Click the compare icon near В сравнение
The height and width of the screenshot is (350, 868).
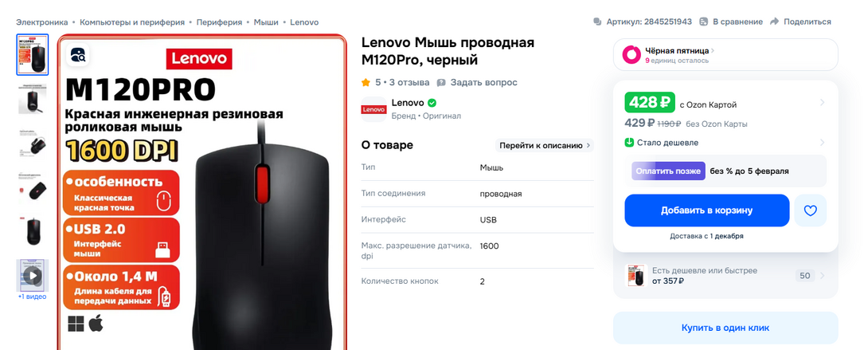pos(704,22)
